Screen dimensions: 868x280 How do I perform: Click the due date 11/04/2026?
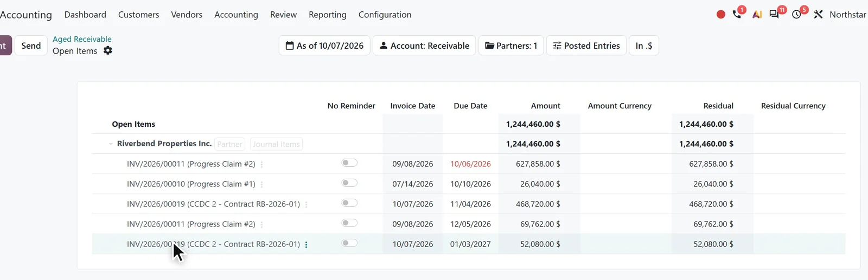(x=470, y=204)
